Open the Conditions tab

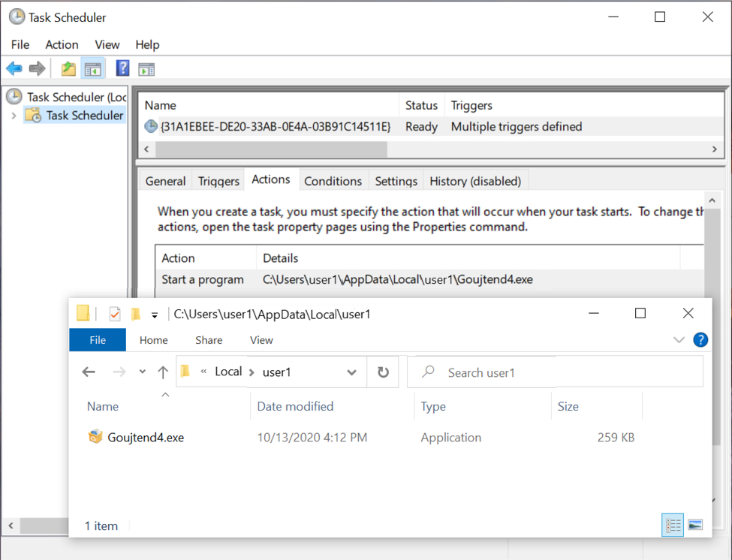(x=333, y=181)
